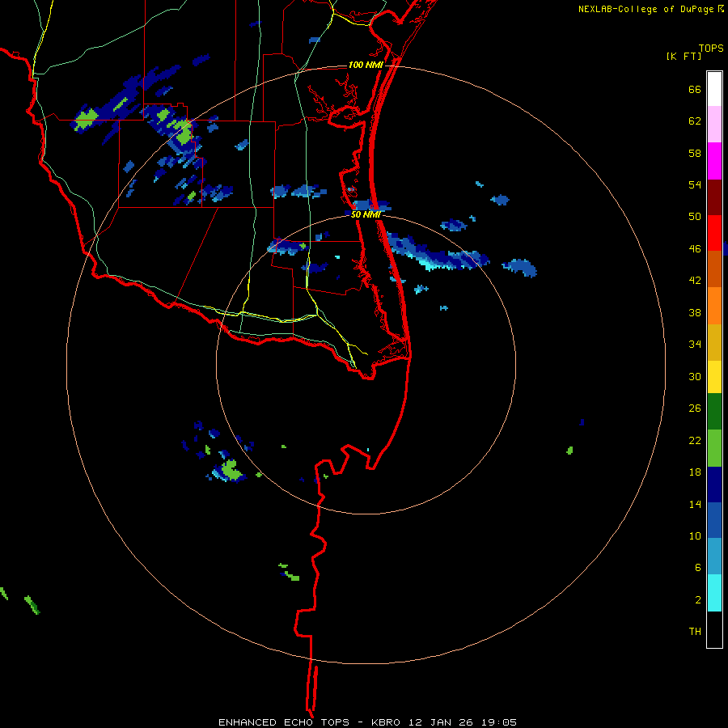728x728 pixels.
Task: Select the "50 NMI" range ring label
Action: pyautogui.click(x=366, y=214)
